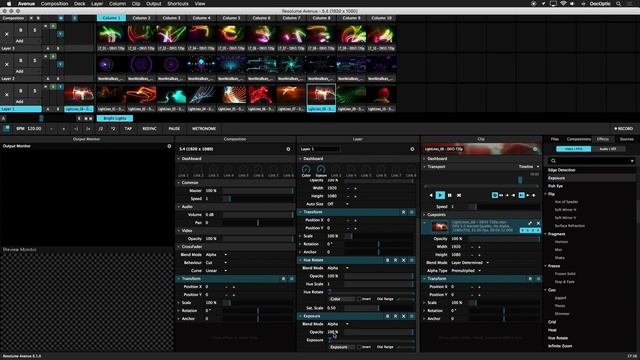The height and width of the screenshot is (360, 640).
Task: Bypass the Hue Rotate effect
Action: (387, 260)
